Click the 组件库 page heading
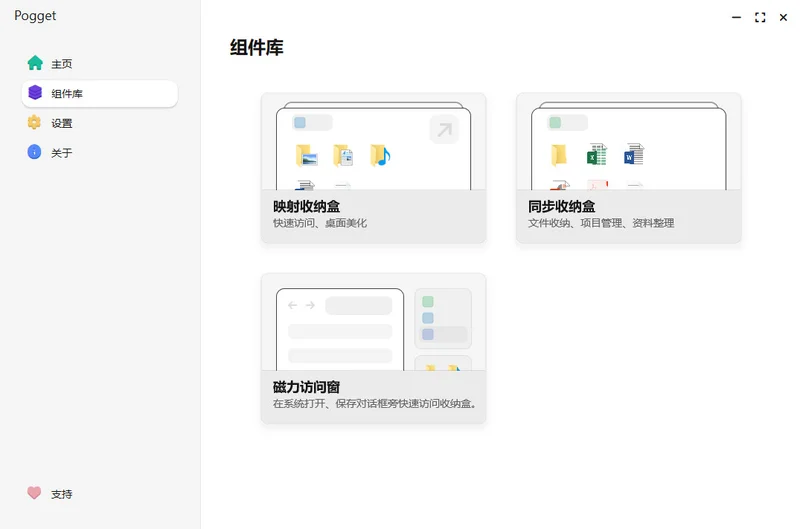The height and width of the screenshot is (529, 800). pyautogui.click(x=257, y=47)
